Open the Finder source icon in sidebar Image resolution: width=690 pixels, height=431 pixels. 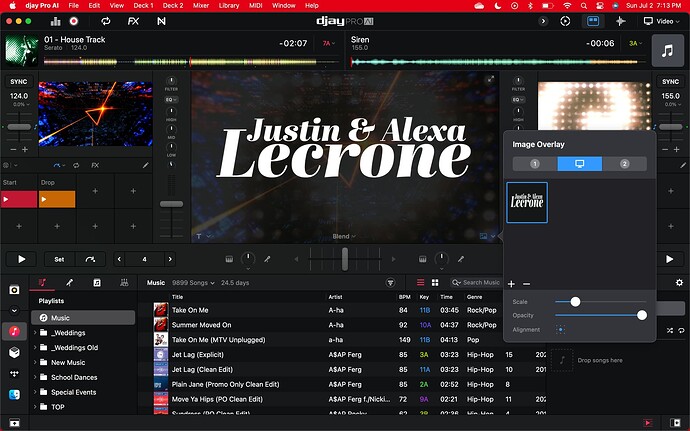coord(14,395)
